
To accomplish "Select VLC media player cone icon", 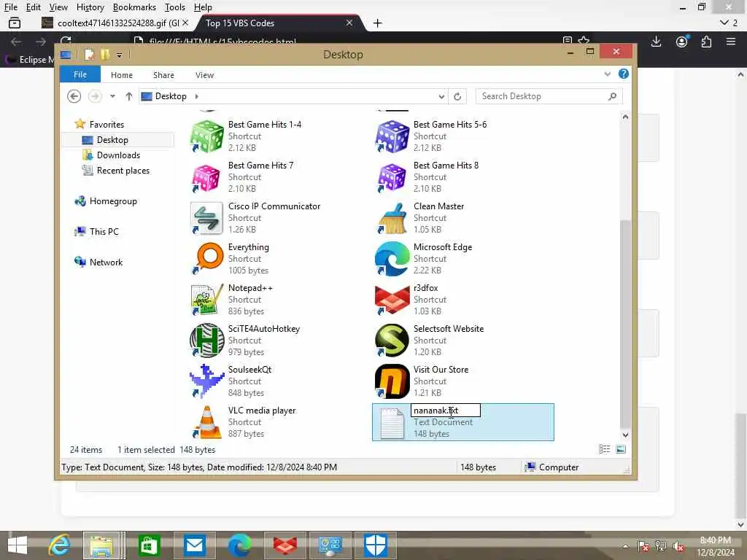I will click(206, 423).
